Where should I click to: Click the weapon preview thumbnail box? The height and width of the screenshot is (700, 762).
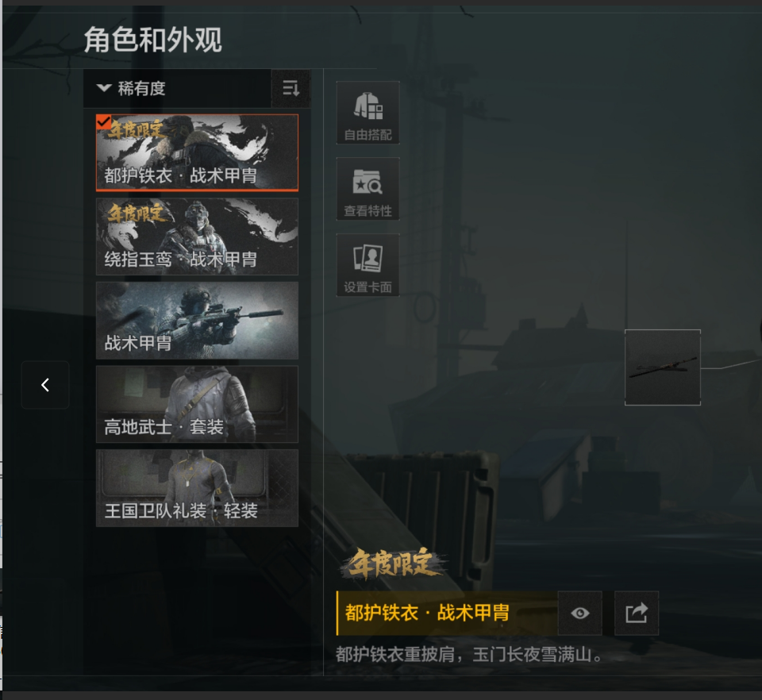662,367
